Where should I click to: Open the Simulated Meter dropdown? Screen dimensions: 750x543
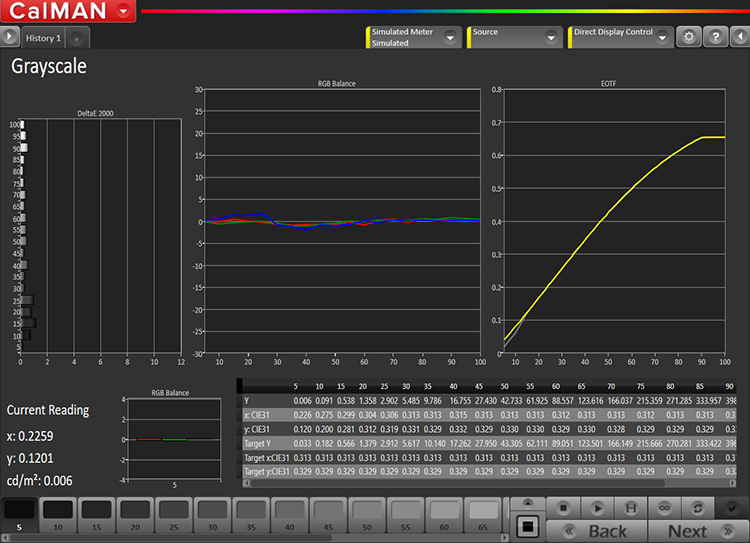pos(451,37)
